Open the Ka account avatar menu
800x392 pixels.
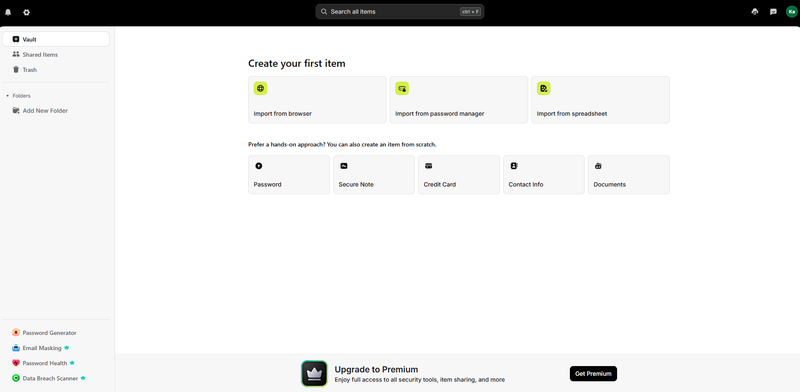(x=791, y=12)
